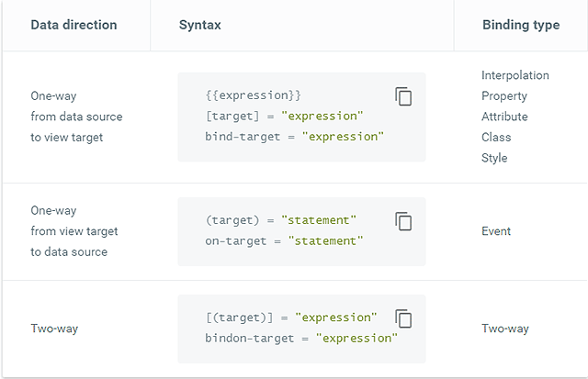Copy the one-way data source binding code
588x379 pixels.
pos(403,96)
